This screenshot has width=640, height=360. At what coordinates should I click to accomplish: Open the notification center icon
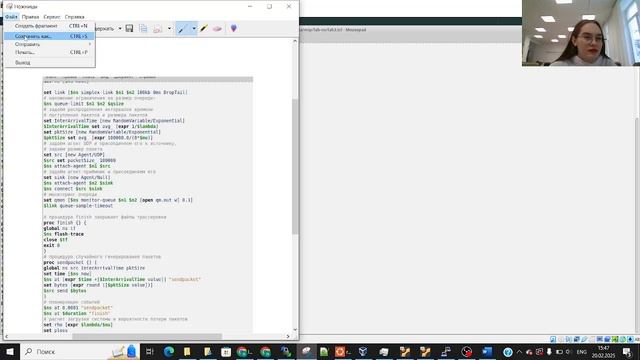(627, 352)
